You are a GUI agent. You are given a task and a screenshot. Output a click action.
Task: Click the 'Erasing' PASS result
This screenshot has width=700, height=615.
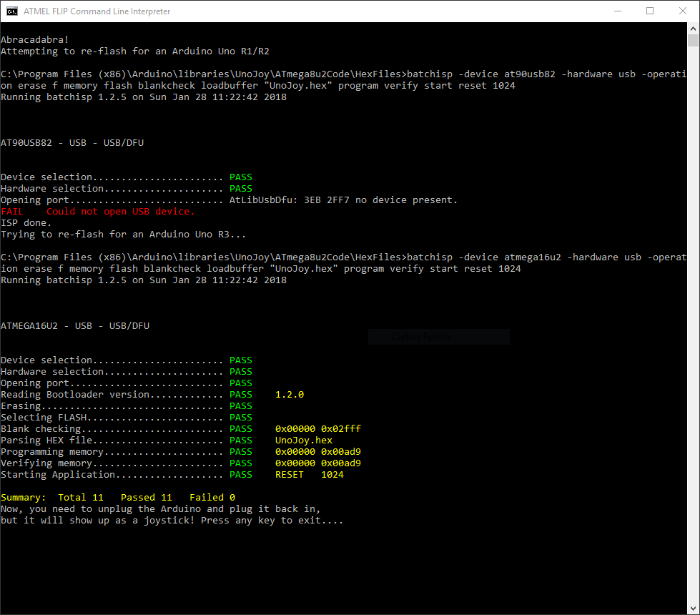pos(241,406)
